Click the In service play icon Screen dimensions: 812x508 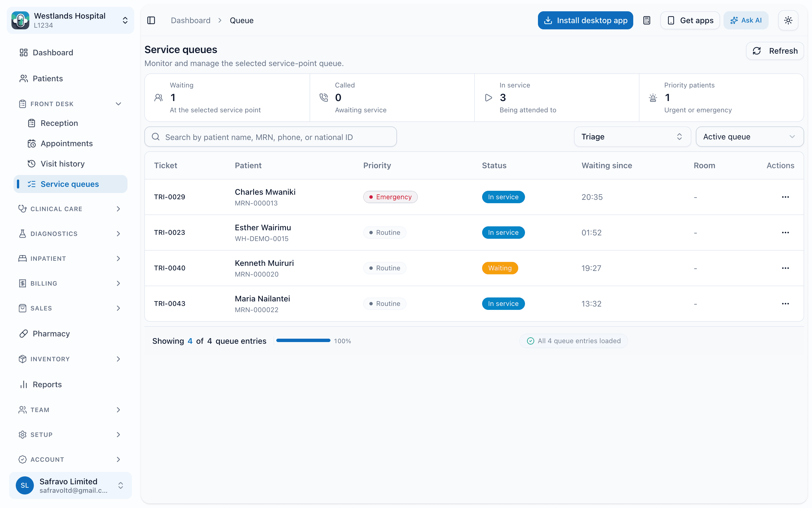pyautogui.click(x=489, y=98)
